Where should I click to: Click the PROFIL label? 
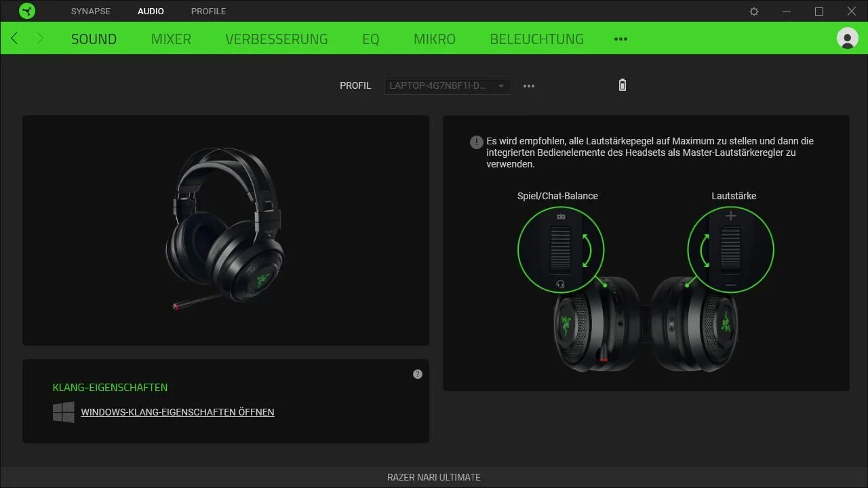[355, 86]
